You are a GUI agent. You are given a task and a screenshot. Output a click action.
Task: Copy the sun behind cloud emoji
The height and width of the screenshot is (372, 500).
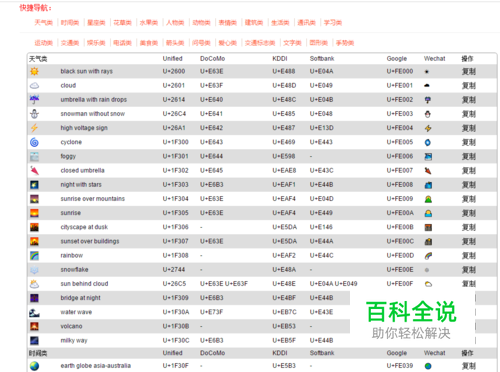[468, 284]
